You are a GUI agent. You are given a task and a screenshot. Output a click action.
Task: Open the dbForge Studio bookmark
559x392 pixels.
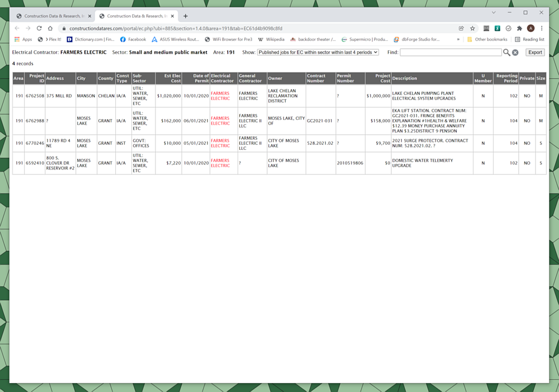(416, 39)
